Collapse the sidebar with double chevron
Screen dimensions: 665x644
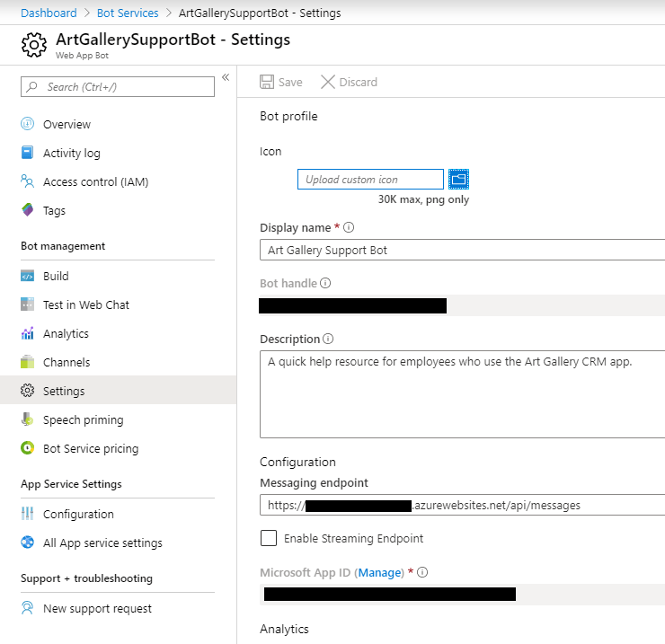pyautogui.click(x=226, y=77)
